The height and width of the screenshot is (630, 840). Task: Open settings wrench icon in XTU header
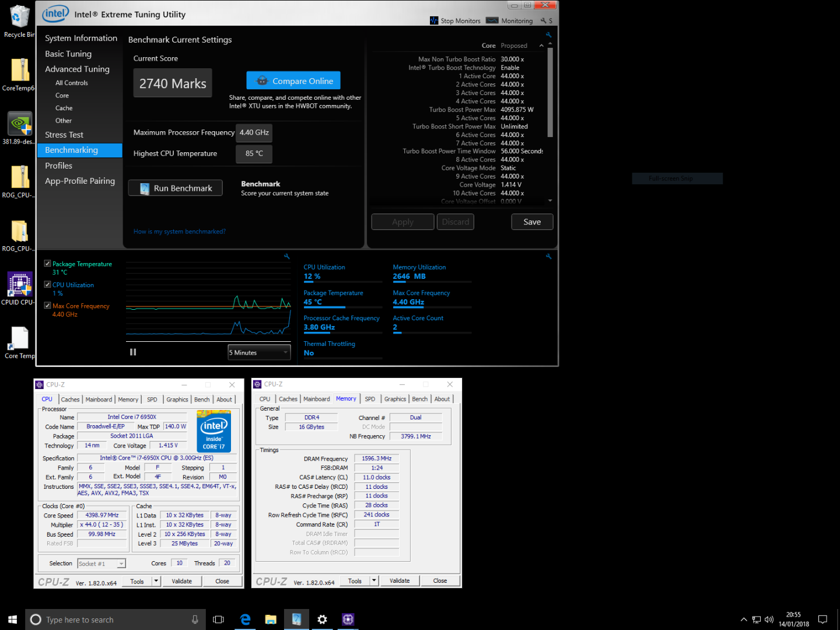pos(544,20)
